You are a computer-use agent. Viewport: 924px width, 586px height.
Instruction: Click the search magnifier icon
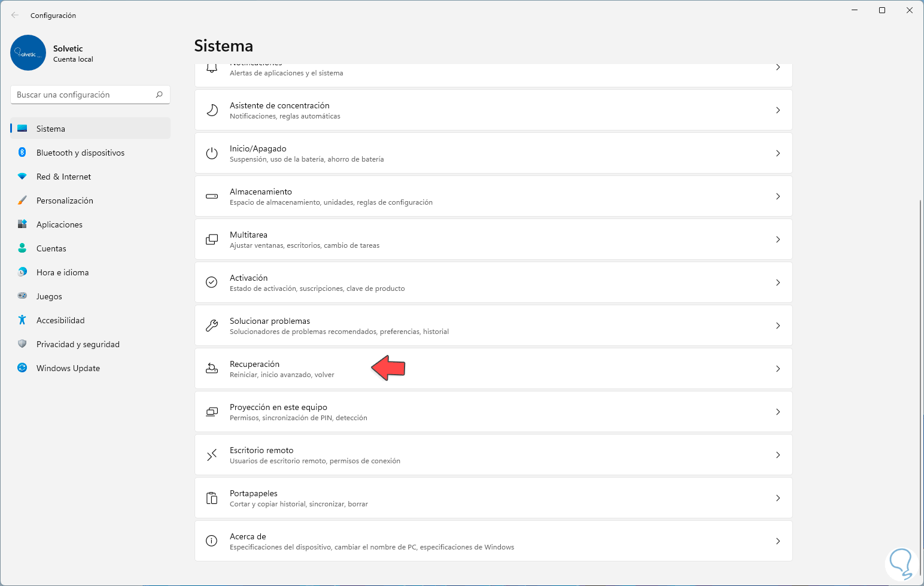[x=159, y=95]
